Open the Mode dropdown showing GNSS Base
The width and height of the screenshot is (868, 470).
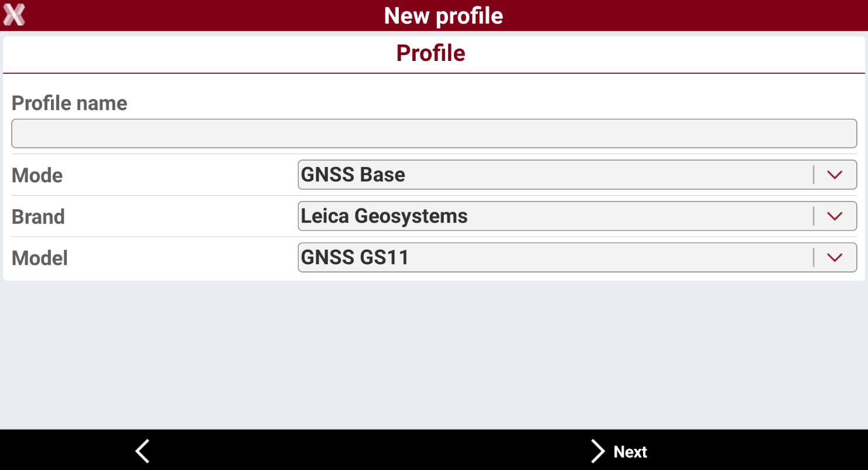click(x=577, y=175)
